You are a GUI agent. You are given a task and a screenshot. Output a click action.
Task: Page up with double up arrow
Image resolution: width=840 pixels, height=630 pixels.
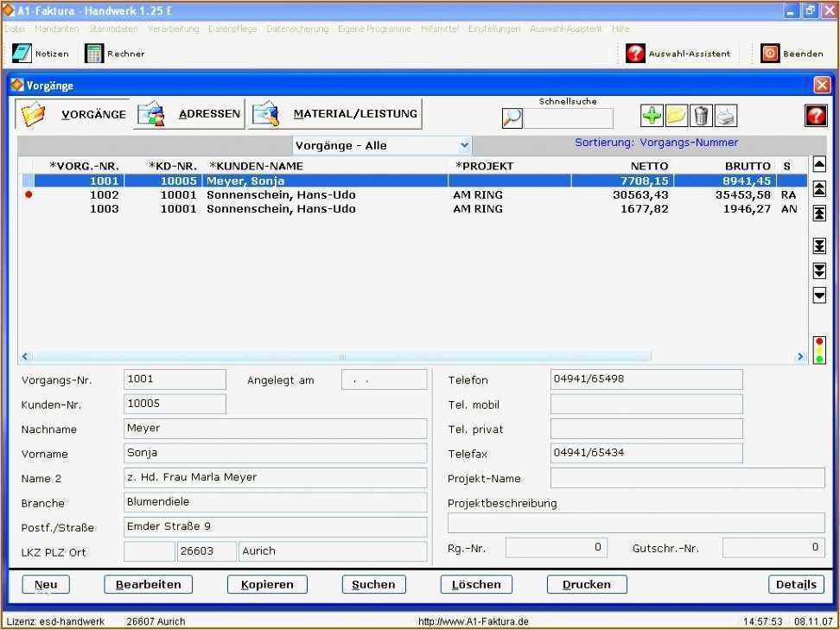click(x=819, y=188)
